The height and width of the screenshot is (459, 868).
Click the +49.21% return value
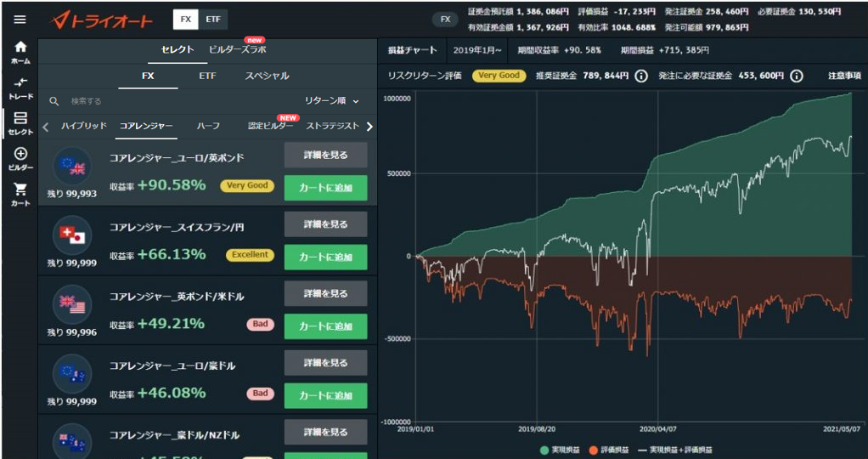pos(171,324)
